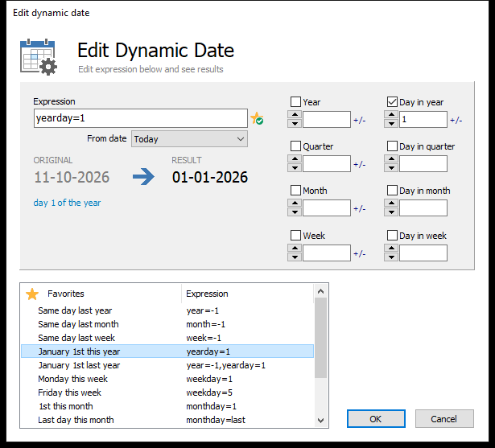Select 'Same day last year' favorite
Image resolution: width=495 pixels, height=448 pixels.
tap(167, 310)
